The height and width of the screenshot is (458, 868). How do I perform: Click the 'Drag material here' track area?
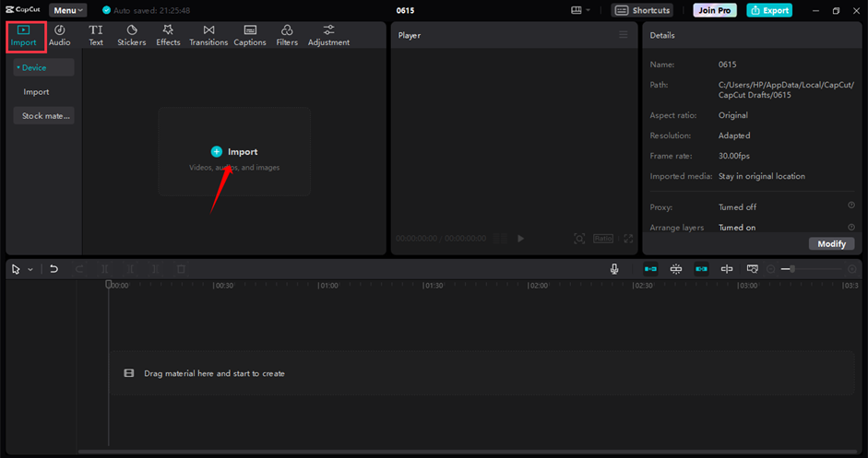pyautogui.click(x=482, y=373)
